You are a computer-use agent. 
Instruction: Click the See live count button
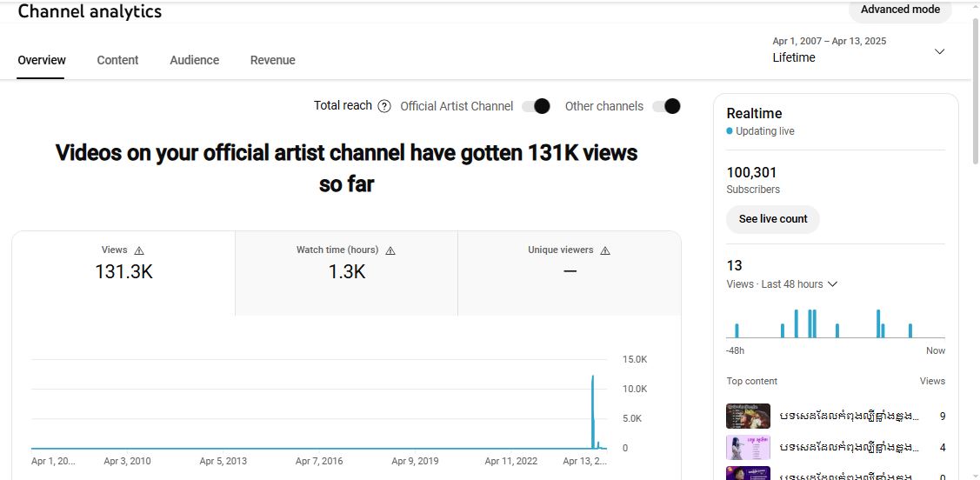pyautogui.click(x=772, y=219)
